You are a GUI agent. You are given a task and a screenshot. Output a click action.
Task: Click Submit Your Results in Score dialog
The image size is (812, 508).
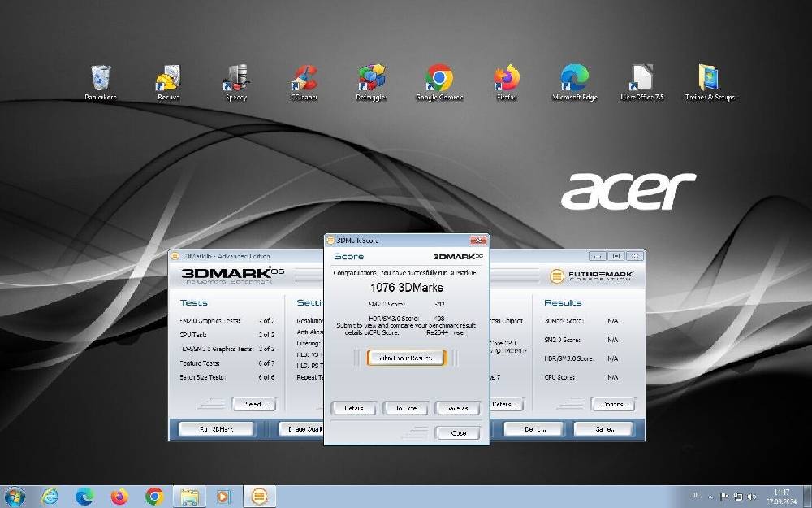point(406,358)
